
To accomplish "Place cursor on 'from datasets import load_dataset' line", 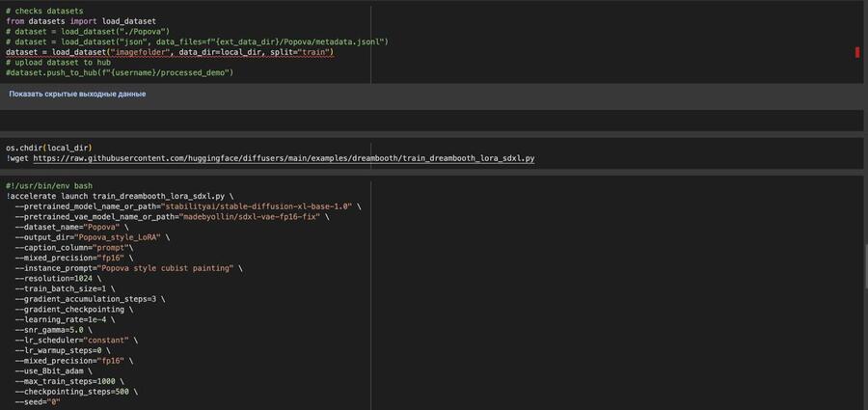I will tap(80, 20).
